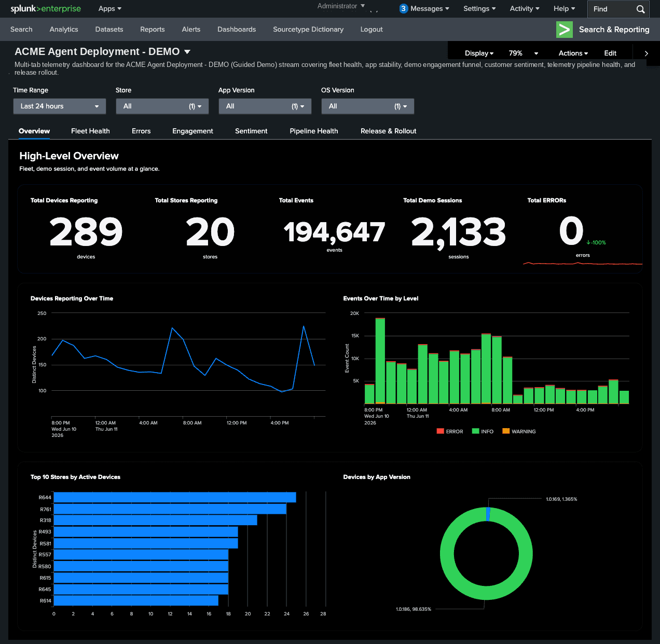Open Reports in the navigation bar

153,30
